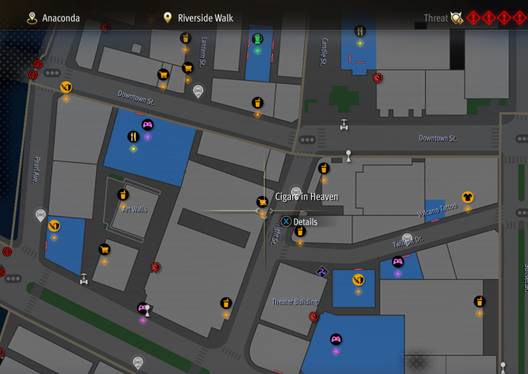
Task: Click the green marker on the blue building near Eastern St.
Action: 258,39
